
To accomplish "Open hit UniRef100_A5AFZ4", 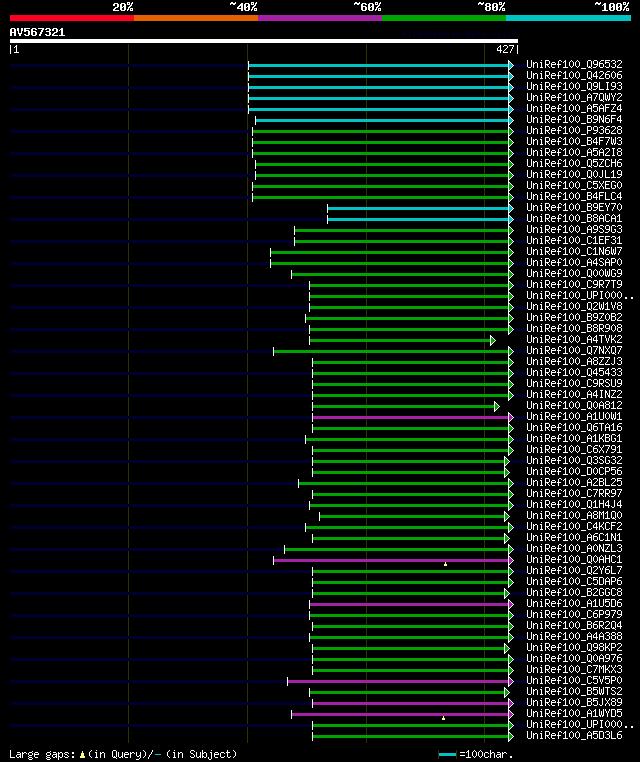I will point(574,108).
